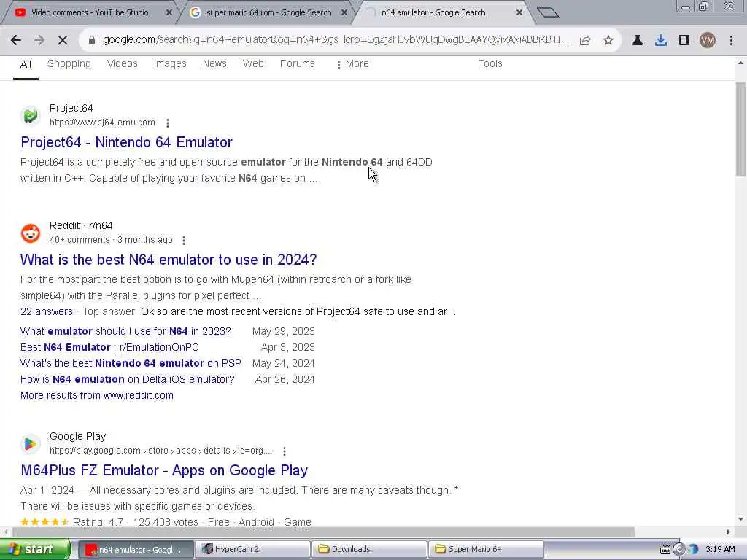Click the padlock site info icon
The width and height of the screenshot is (747, 560).
coord(92,40)
